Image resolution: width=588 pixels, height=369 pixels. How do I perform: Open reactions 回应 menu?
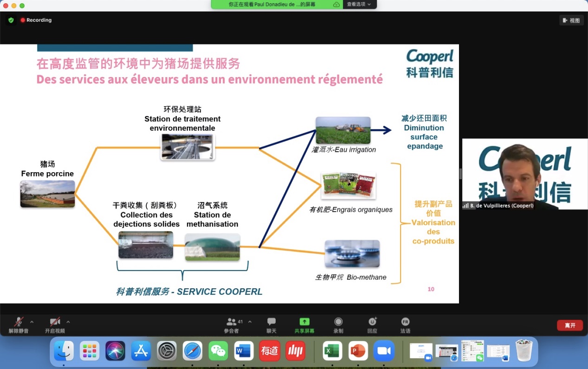coord(372,325)
